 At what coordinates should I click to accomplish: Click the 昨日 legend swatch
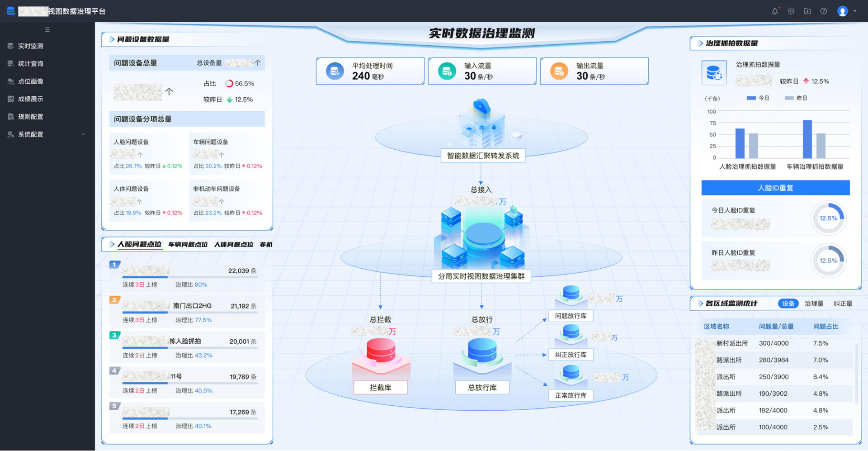point(789,98)
